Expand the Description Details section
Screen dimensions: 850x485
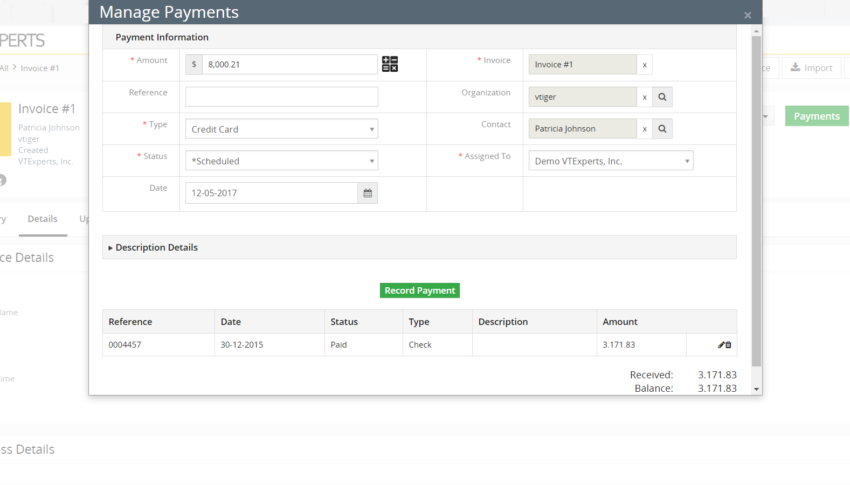[x=153, y=247]
